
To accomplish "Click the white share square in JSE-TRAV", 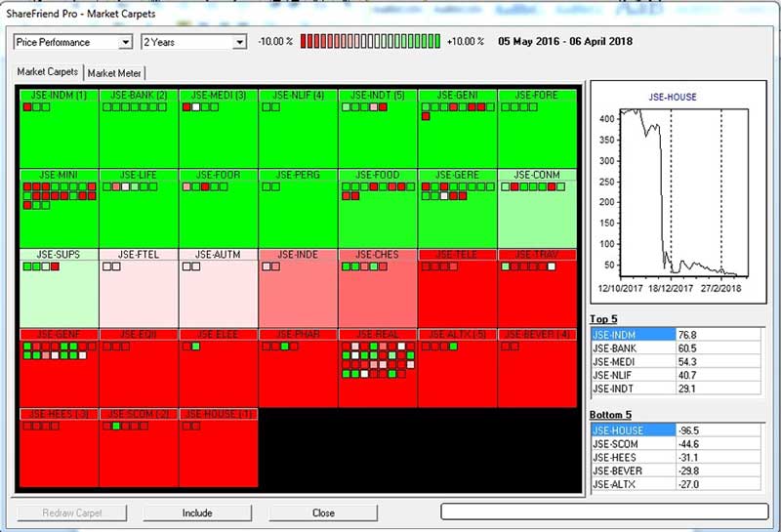I will (552, 266).
